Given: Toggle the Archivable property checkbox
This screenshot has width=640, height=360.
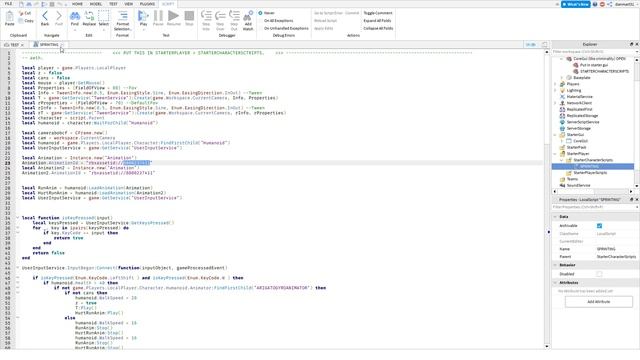Looking at the screenshot, I should [x=599, y=226].
